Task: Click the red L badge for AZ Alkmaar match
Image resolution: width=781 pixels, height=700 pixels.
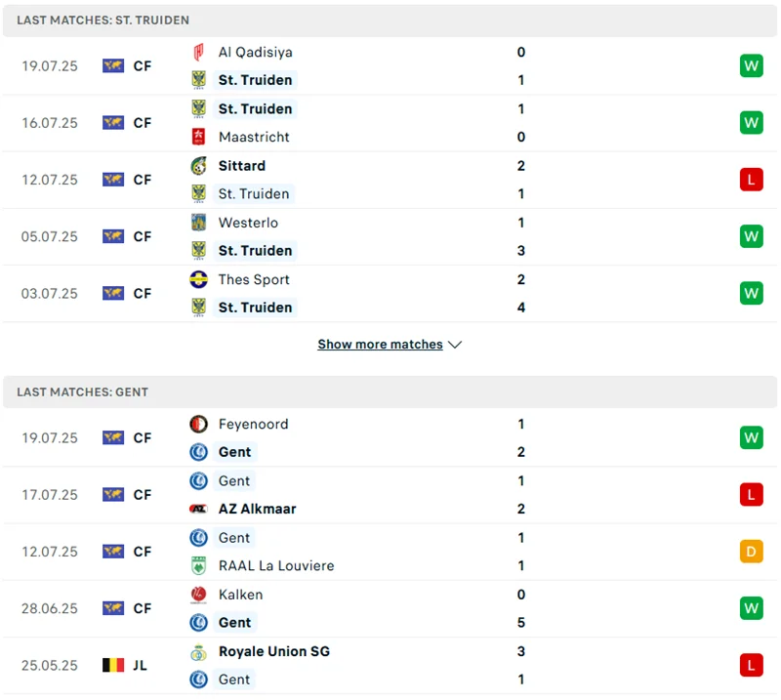Action: pyautogui.click(x=751, y=495)
